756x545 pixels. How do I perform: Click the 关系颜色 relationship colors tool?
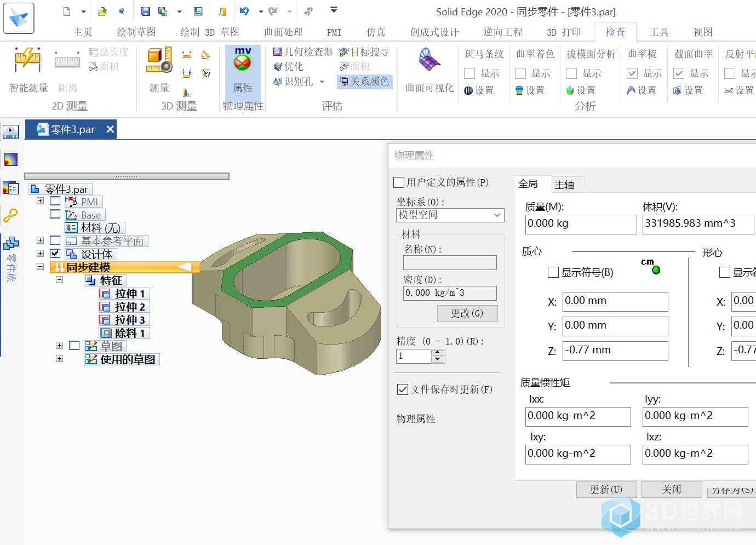[x=364, y=82]
